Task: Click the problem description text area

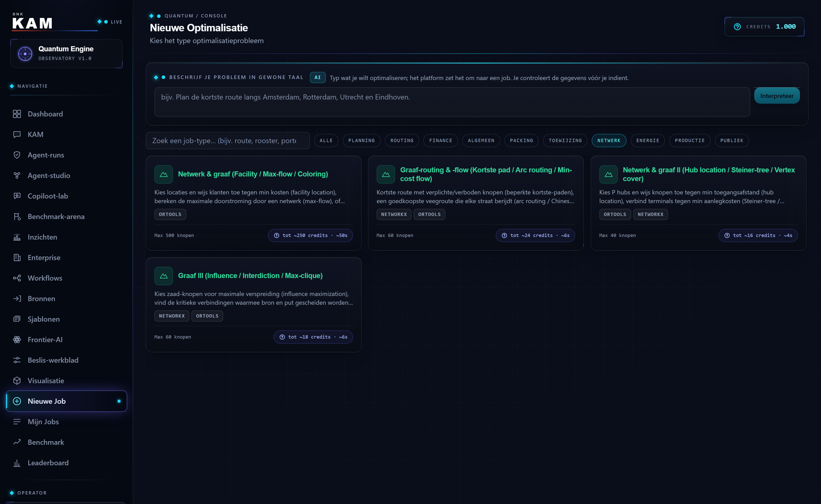Action: pyautogui.click(x=452, y=102)
